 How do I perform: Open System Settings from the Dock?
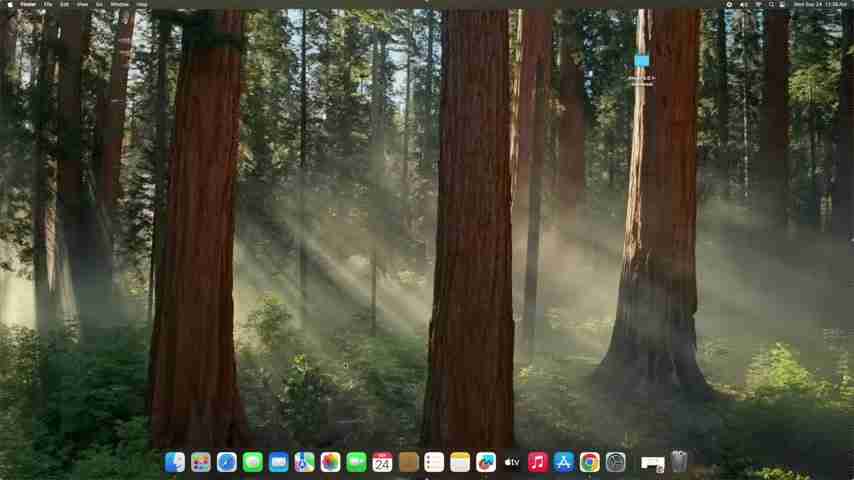pyautogui.click(x=615, y=462)
